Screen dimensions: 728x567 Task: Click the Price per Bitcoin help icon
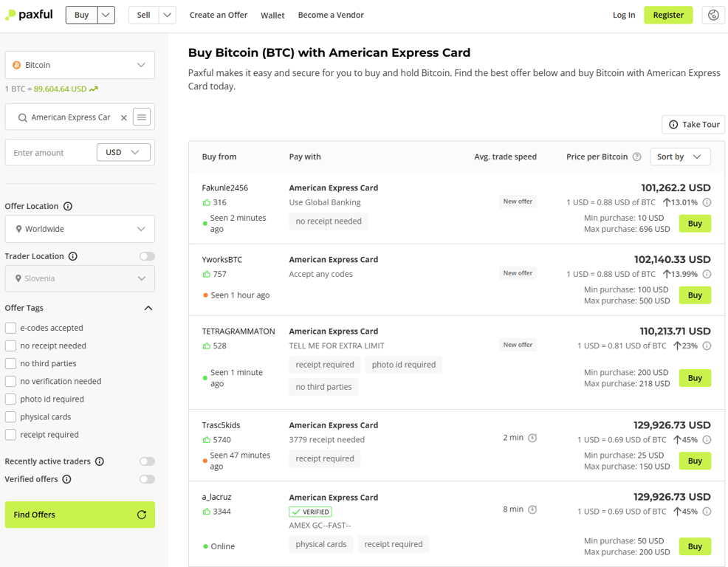tap(636, 157)
